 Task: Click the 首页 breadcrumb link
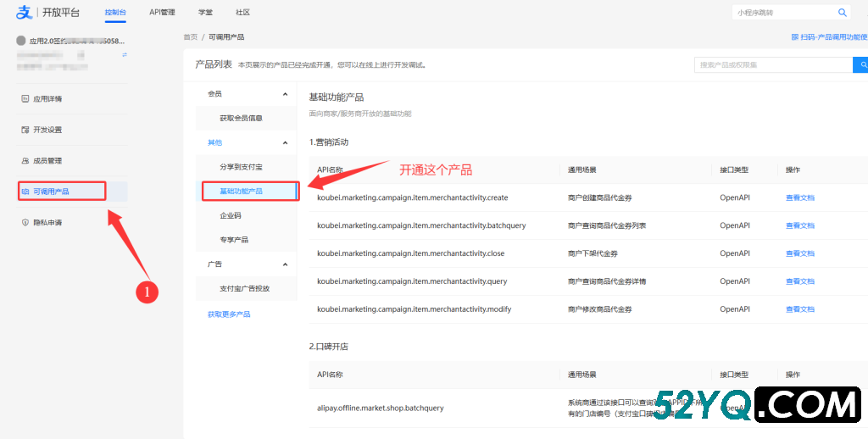click(x=191, y=37)
